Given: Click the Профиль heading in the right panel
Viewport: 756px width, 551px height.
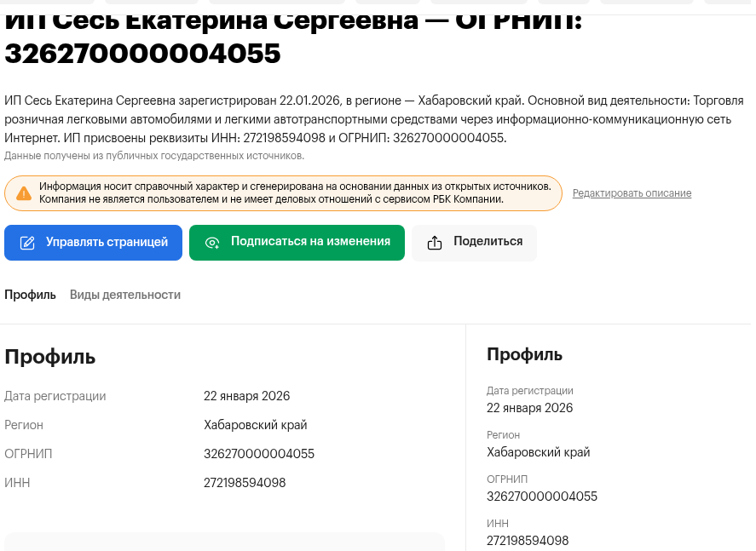Looking at the screenshot, I should point(524,355).
